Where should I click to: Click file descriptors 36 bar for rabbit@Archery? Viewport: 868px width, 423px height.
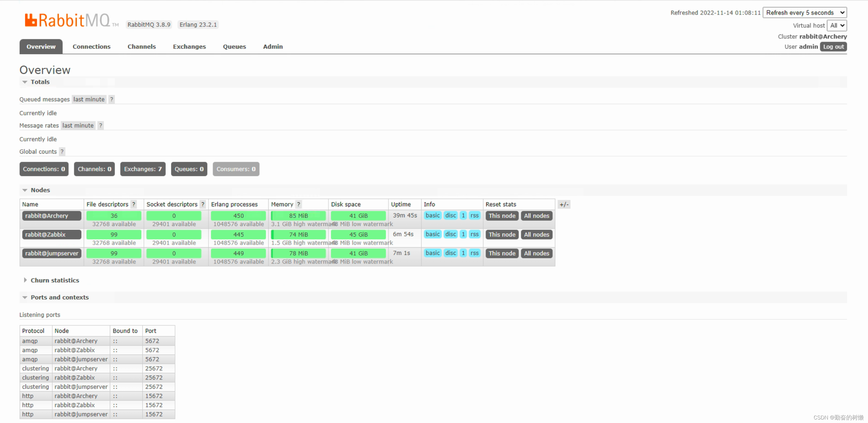[114, 216]
